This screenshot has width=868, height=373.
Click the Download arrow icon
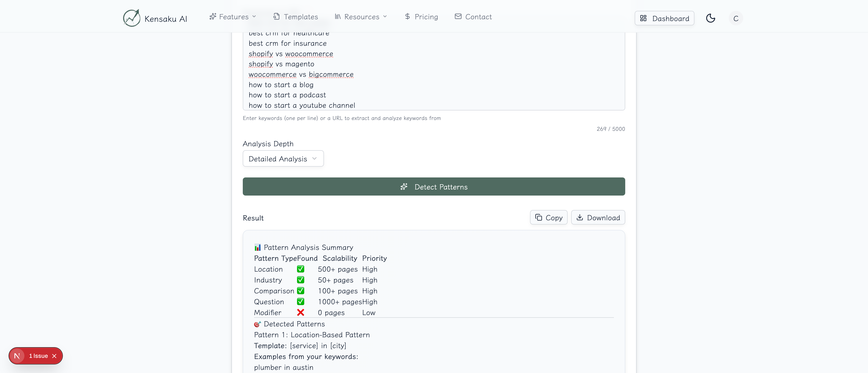tap(580, 218)
